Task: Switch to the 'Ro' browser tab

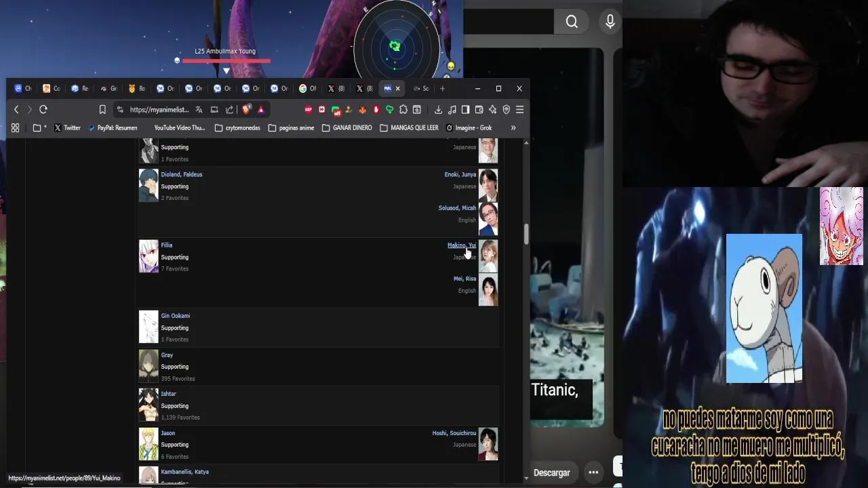Action: point(137,88)
